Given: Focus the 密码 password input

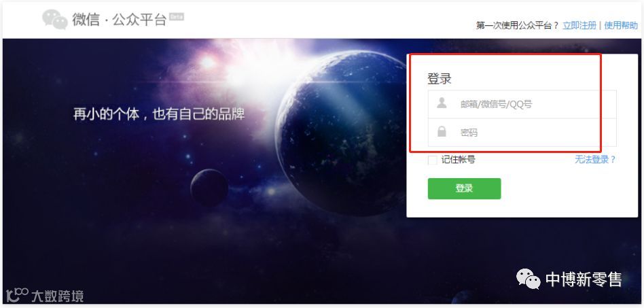Looking at the screenshot, I should click(x=522, y=133).
